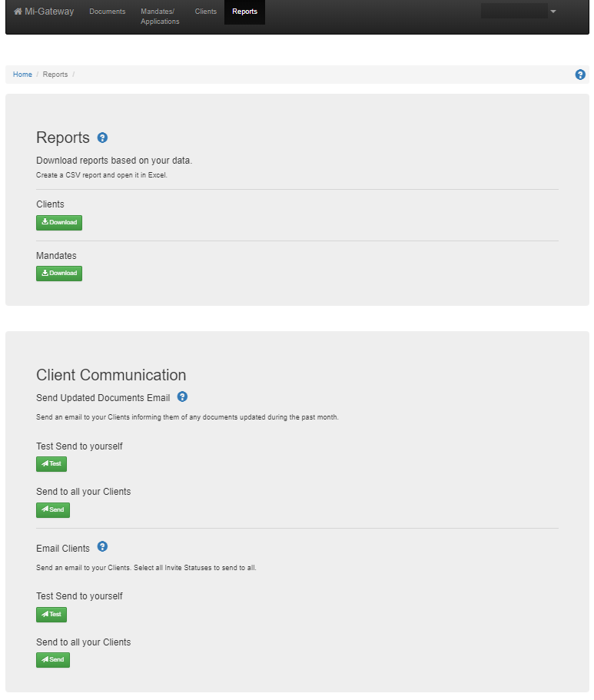594x700 pixels.
Task: Download the Mandates CSV report
Action: click(59, 274)
